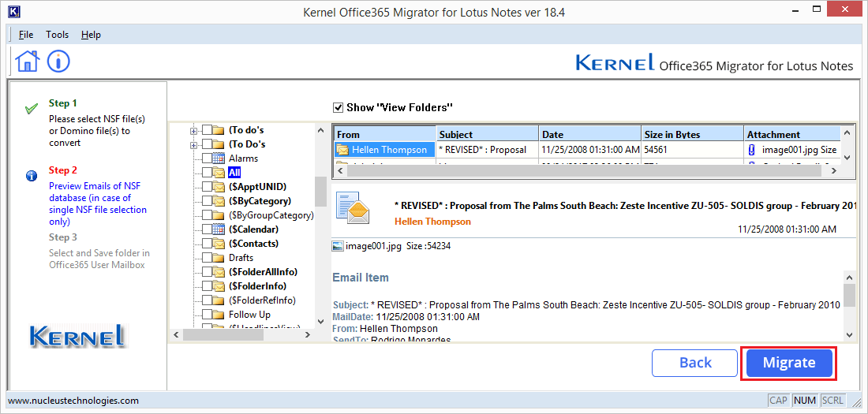868x414 pixels.
Task: Open the File menu
Action: [x=26, y=35]
